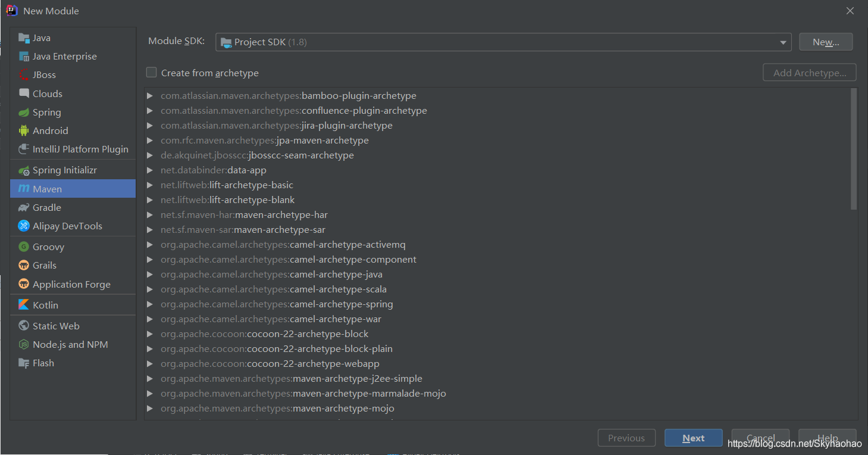Expand jira-plugin-archetype node
This screenshot has width=868, height=455.
pyautogui.click(x=150, y=126)
